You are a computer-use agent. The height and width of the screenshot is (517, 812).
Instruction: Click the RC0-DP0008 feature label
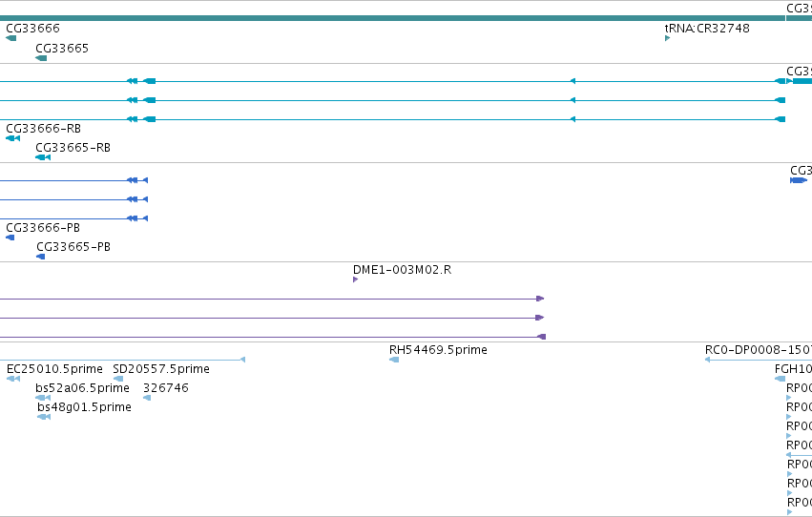tap(759, 350)
